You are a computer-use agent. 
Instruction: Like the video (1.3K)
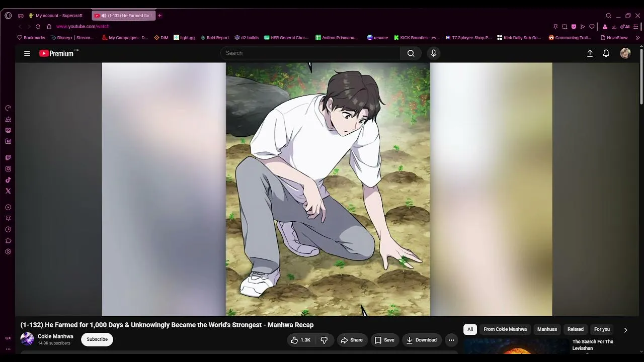tap(300, 340)
